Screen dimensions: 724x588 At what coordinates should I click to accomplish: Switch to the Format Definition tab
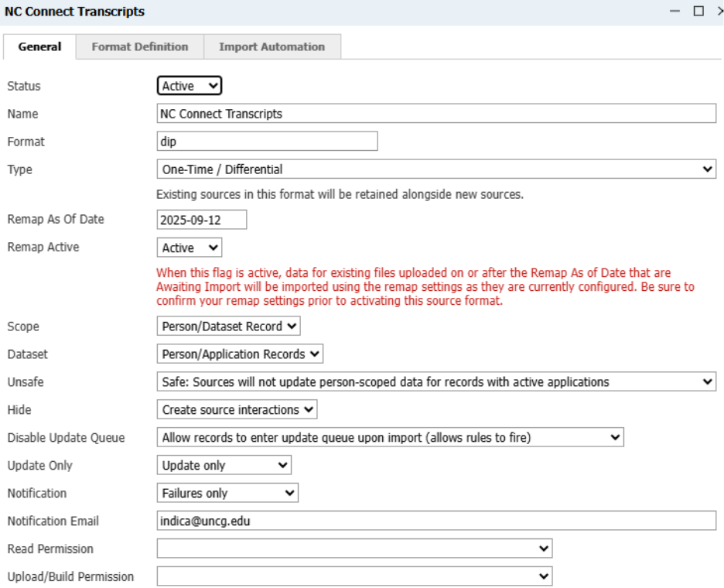[x=140, y=46]
